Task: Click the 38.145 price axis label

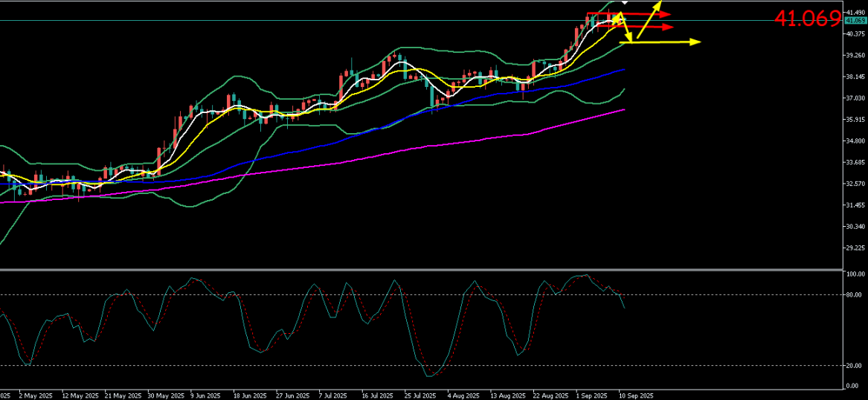Action: click(856, 77)
